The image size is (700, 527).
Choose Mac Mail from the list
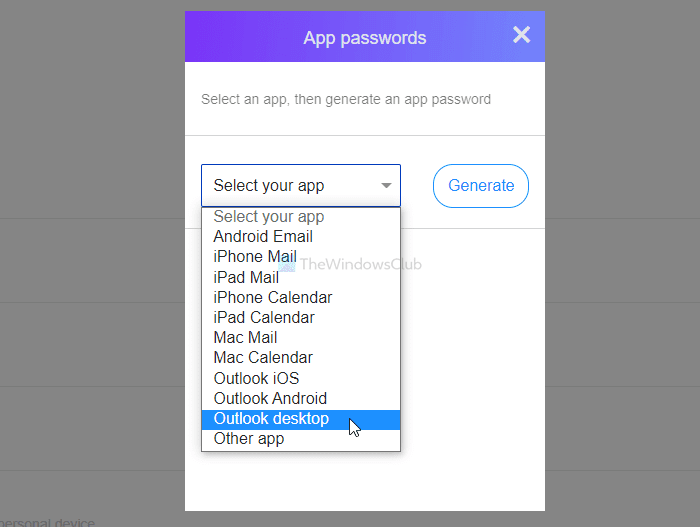[301, 338]
